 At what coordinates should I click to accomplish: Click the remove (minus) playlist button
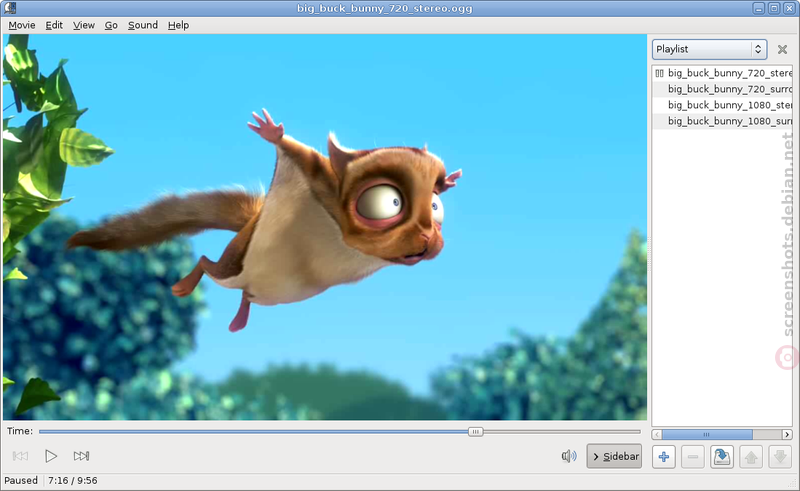[693, 457]
